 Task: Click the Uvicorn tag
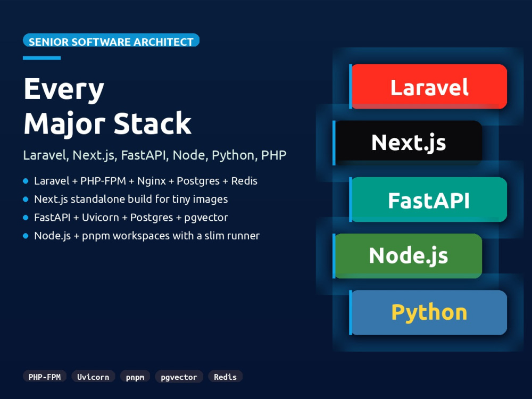93,377
